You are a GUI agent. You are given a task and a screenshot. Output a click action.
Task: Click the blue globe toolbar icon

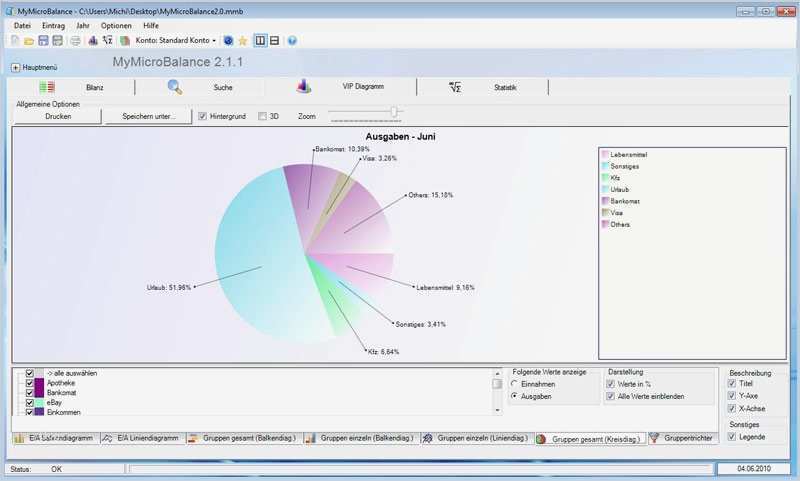pos(228,40)
